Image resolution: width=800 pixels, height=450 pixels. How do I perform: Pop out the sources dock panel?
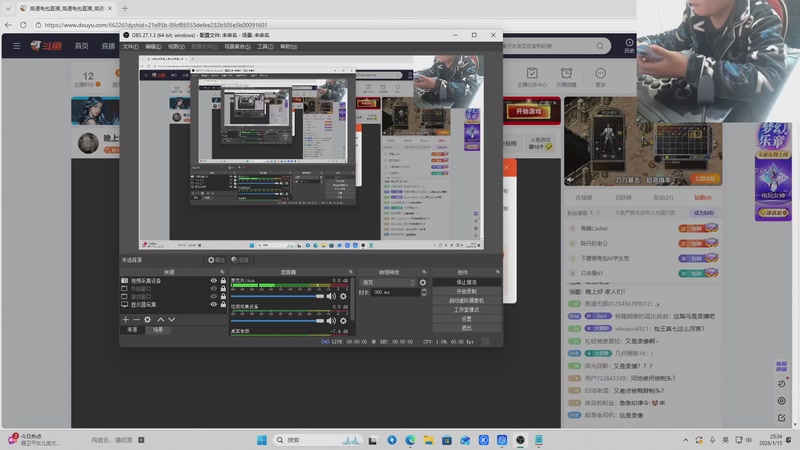coord(222,272)
